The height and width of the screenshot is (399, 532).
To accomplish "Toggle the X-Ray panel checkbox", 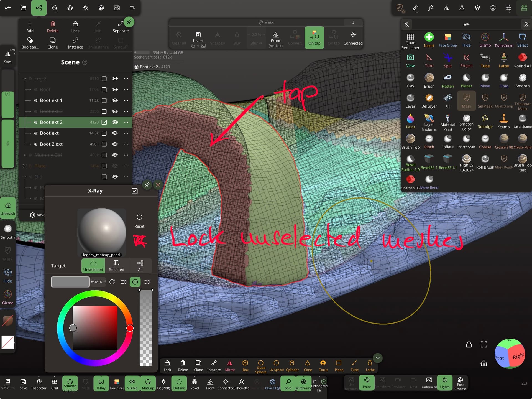I will point(134,191).
